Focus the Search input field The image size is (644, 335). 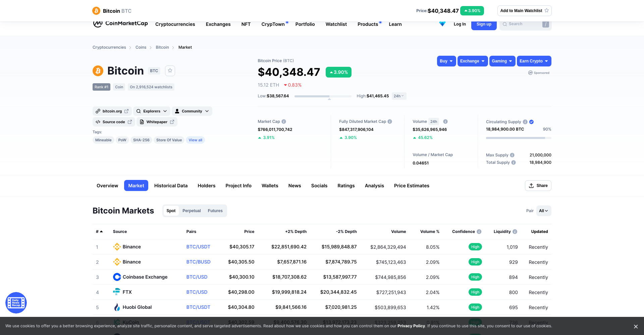(x=526, y=24)
